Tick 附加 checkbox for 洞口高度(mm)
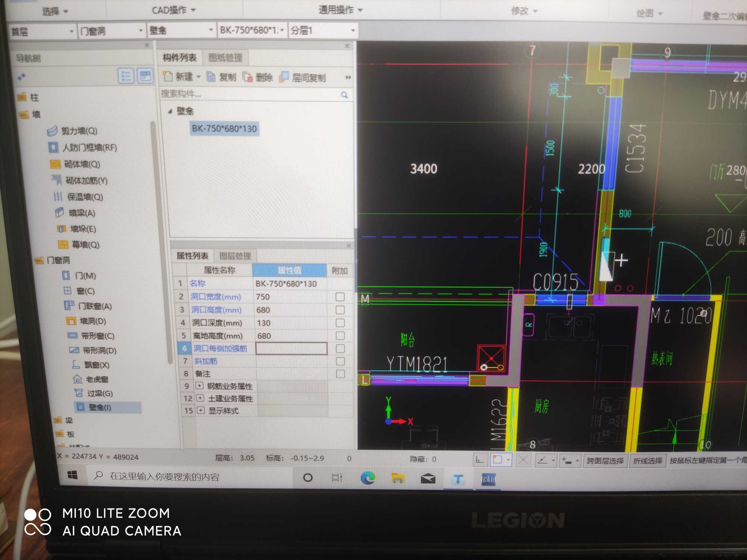 coord(340,310)
